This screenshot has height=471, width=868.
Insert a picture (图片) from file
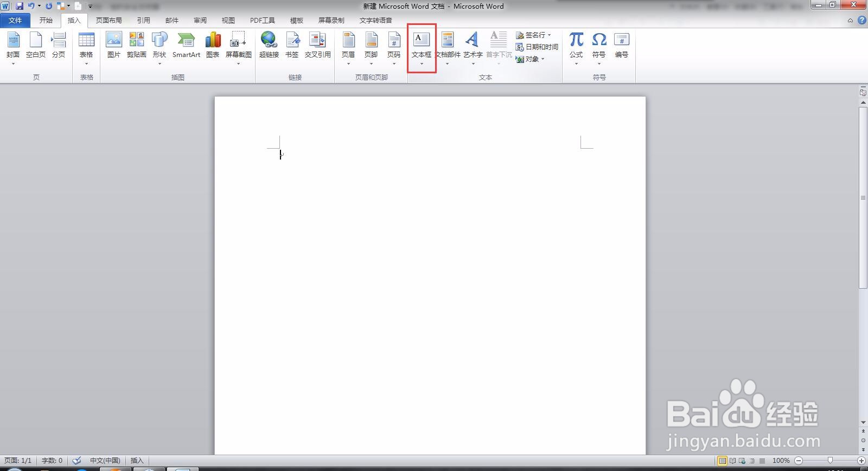click(x=114, y=46)
